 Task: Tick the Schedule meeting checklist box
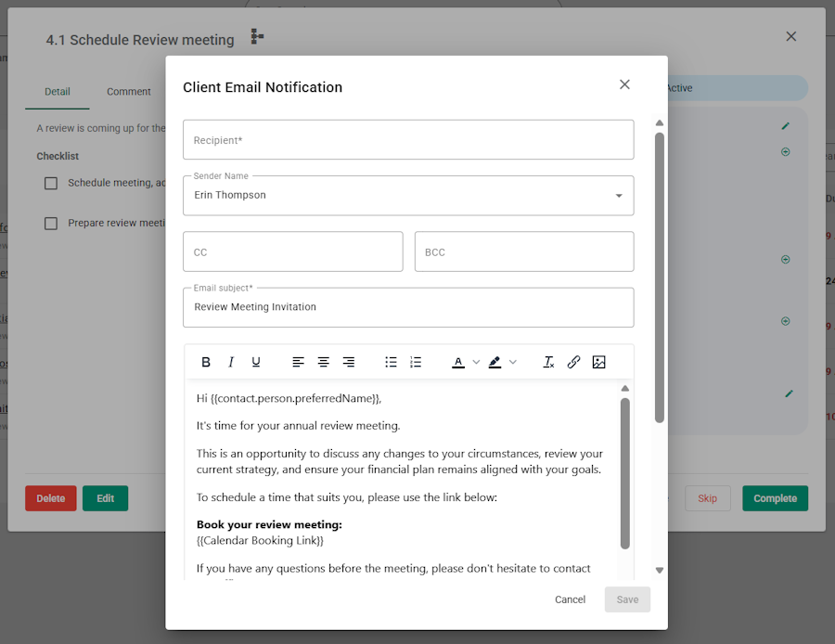pos(51,183)
